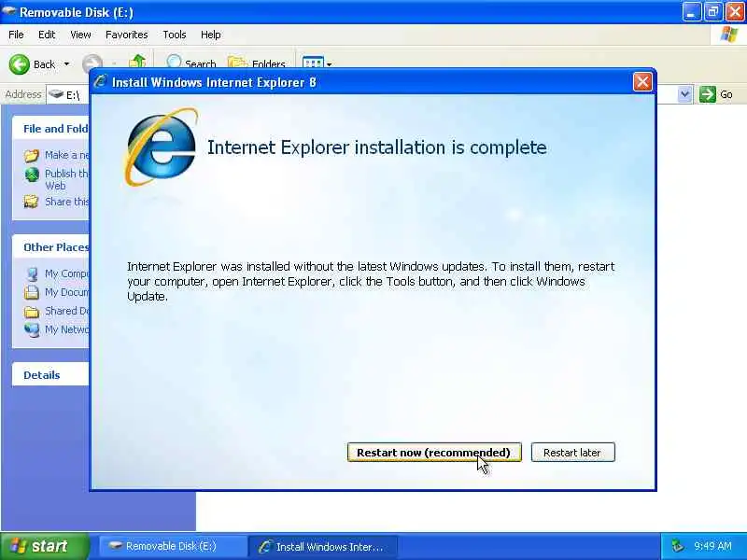Close the Removable Disk (E:) window
The width and height of the screenshot is (747, 560).
click(735, 11)
